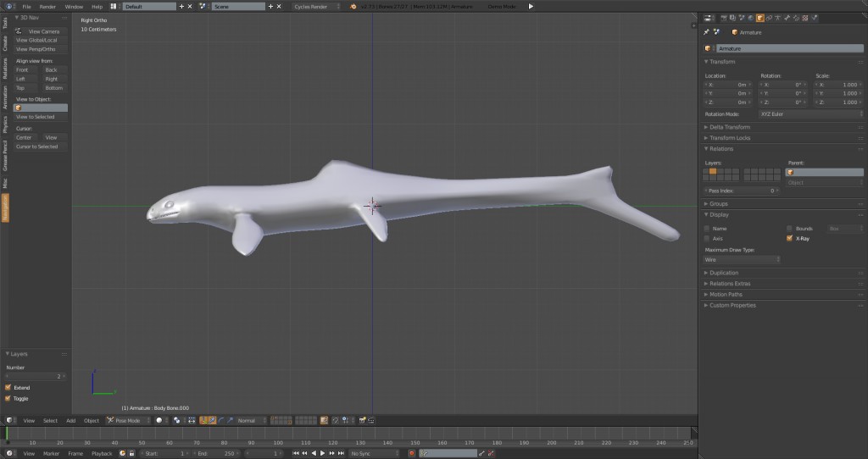Open the 3D view Select menu
The width and height of the screenshot is (868, 459).
tap(50, 420)
